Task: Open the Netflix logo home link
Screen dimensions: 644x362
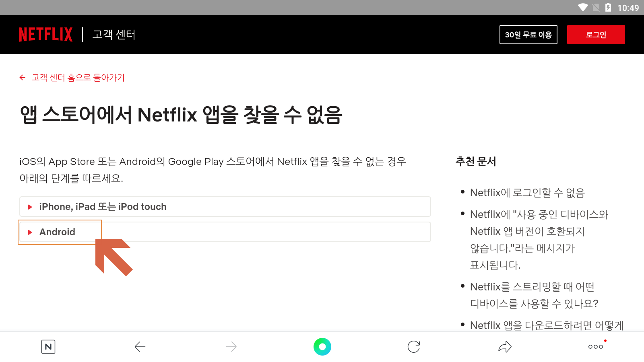Action: (46, 35)
